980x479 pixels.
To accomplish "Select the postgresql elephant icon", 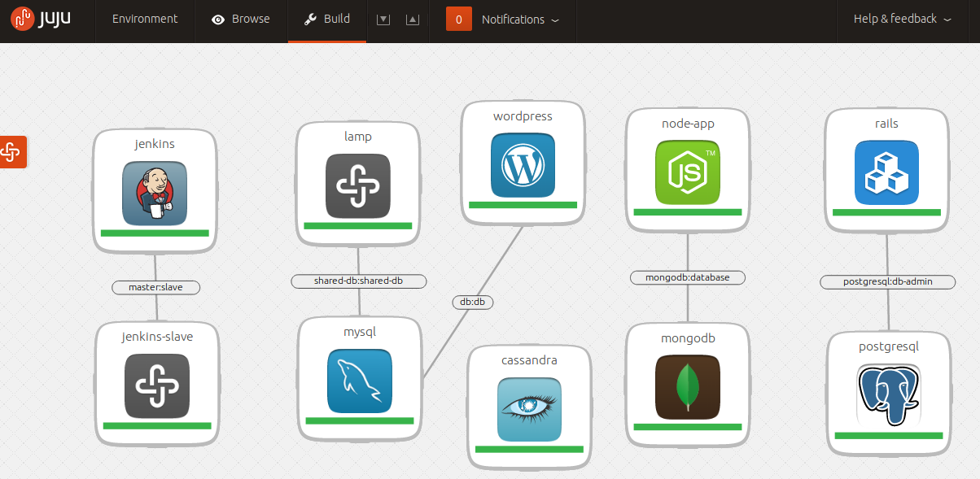I will click(x=889, y=395).
